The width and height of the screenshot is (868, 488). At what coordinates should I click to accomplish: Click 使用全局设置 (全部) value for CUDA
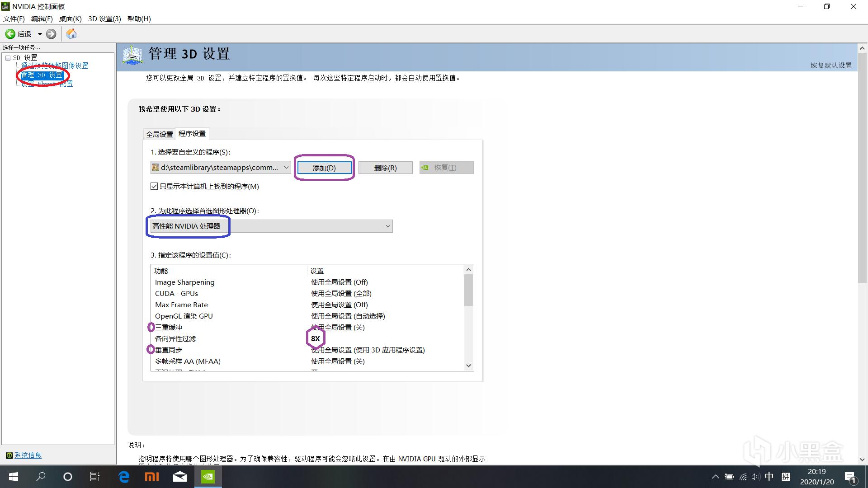click(x=341, y=293)
